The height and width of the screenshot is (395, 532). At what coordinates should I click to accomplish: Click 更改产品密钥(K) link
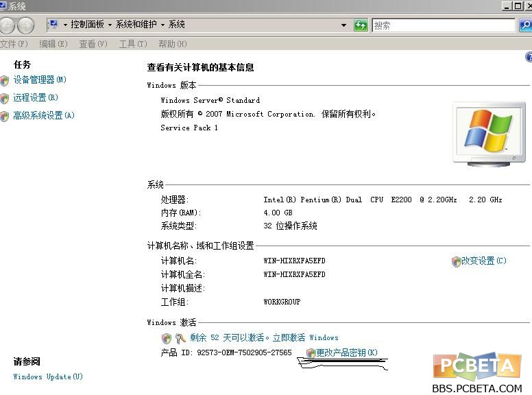[x=347, y=352]
